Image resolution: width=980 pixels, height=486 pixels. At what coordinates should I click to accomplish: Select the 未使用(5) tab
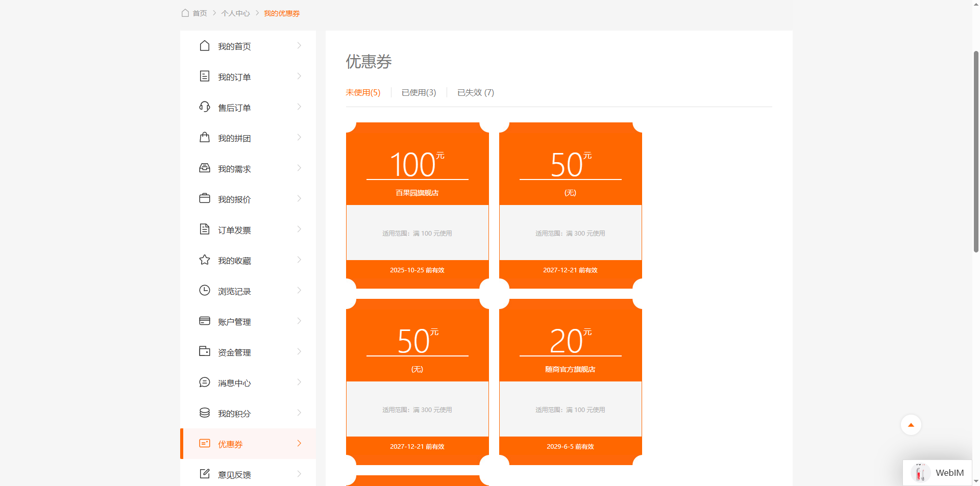point(363,92)
